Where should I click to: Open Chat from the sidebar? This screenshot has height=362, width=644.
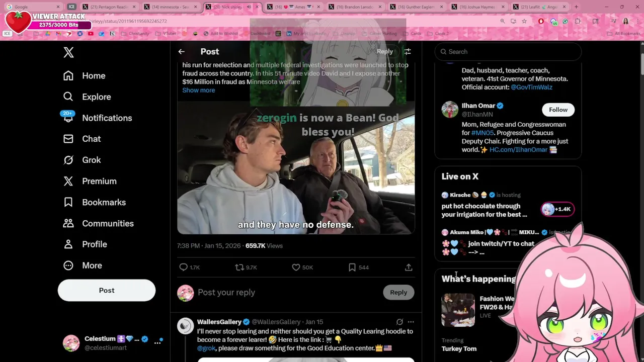tap(82, 139)
